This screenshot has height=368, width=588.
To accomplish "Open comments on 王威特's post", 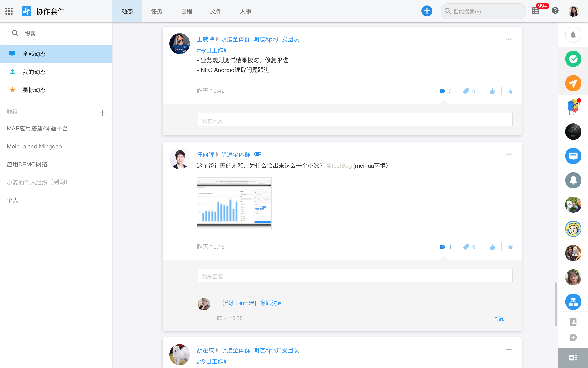I will [445, 91].
